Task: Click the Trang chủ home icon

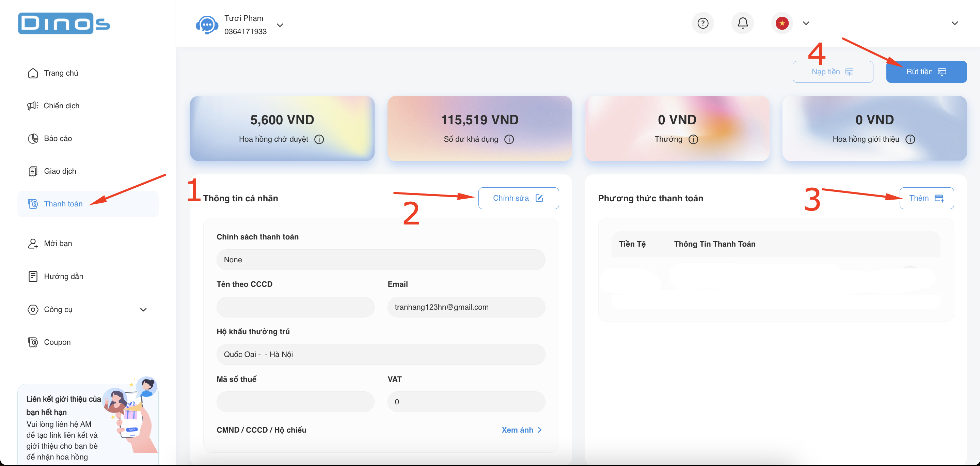Action: pos(33,73)
